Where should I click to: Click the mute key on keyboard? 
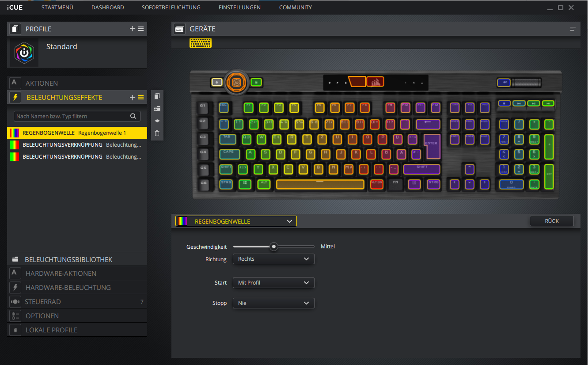pyautogui.click(x=503, y=82)
